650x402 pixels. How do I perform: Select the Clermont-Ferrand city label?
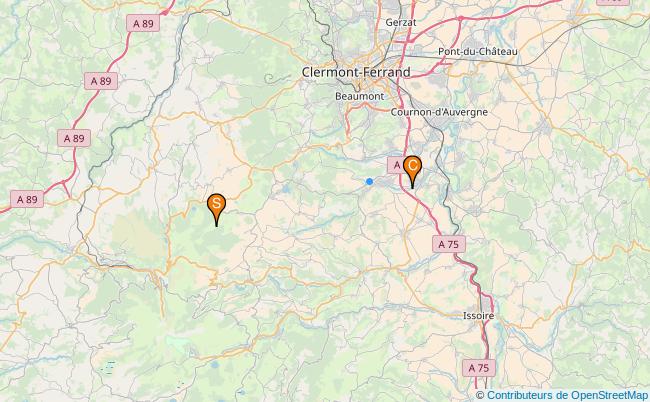(356, 72)
